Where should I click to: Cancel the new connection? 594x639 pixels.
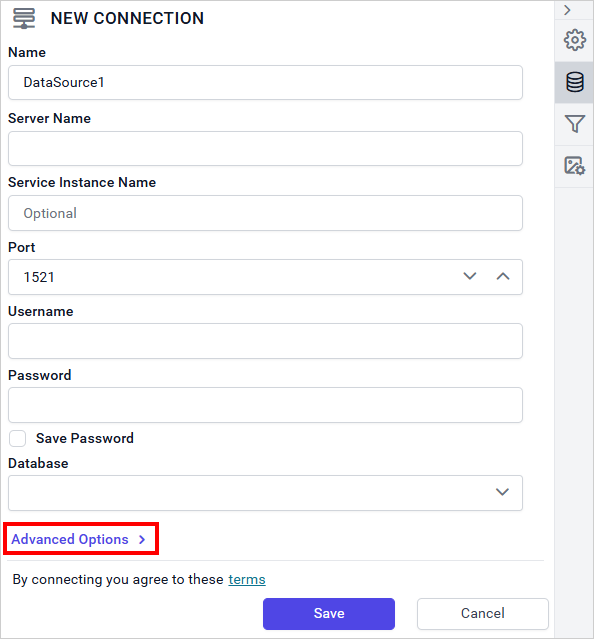[x=483, y=614]
